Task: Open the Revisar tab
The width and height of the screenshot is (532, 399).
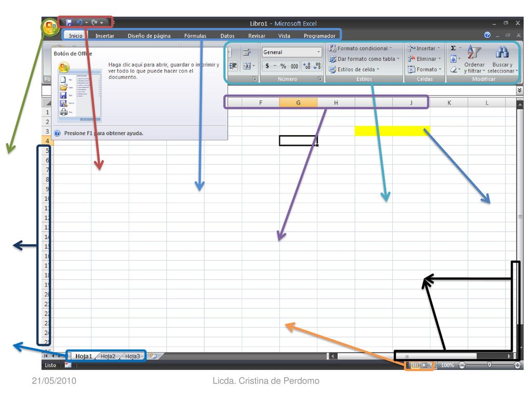Action: 257,36
